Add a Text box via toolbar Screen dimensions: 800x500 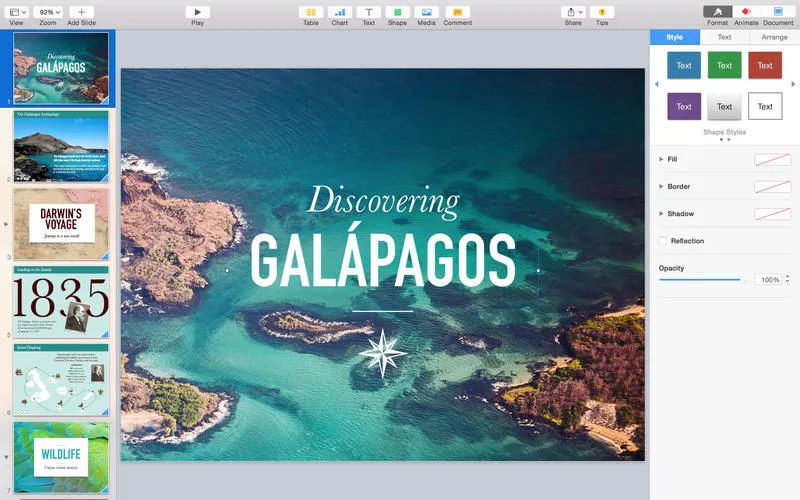point(368,11)
